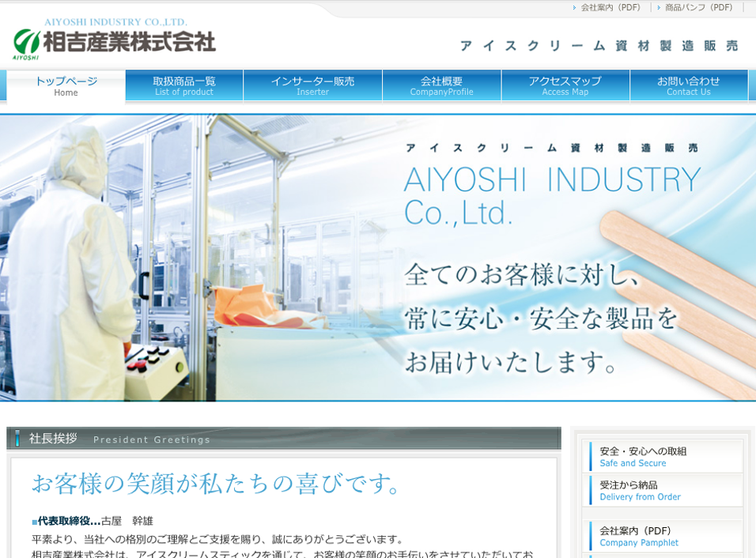Open 安全・安心への取組 Safe and Secure link
Viewport: 756px width, 558px height.
663,456
